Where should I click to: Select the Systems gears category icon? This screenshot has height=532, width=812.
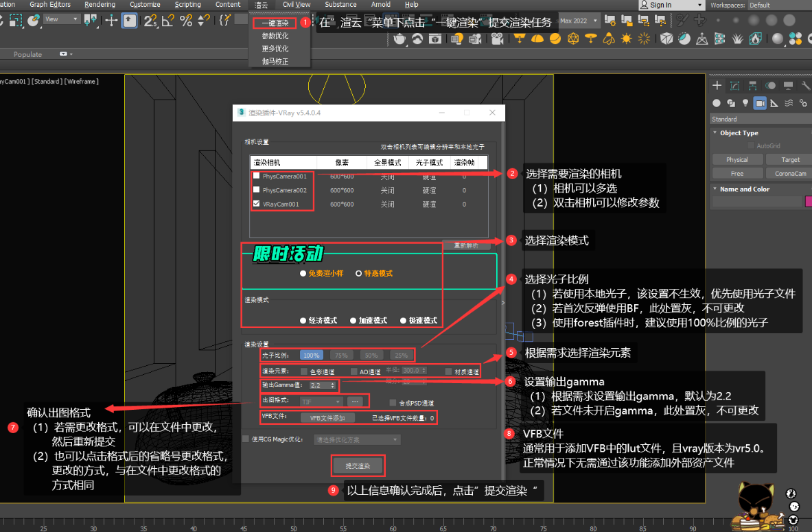pyautogui.click(x=803, y=103)
